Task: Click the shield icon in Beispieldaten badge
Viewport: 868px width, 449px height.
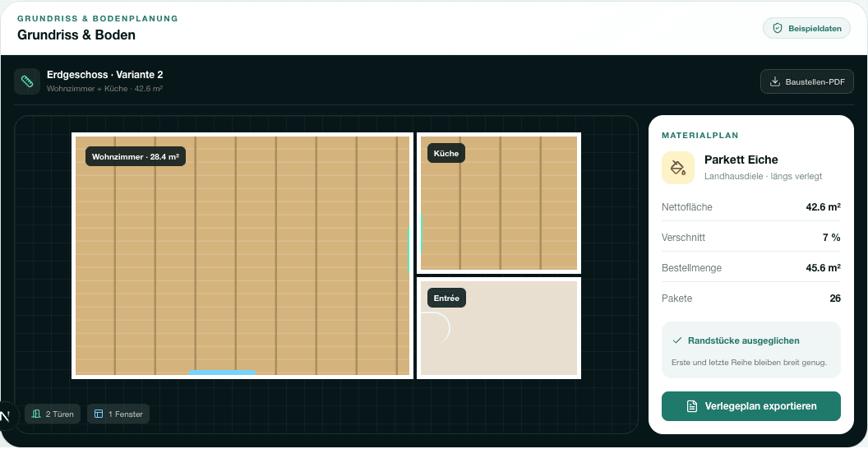Action: [778, 28]
